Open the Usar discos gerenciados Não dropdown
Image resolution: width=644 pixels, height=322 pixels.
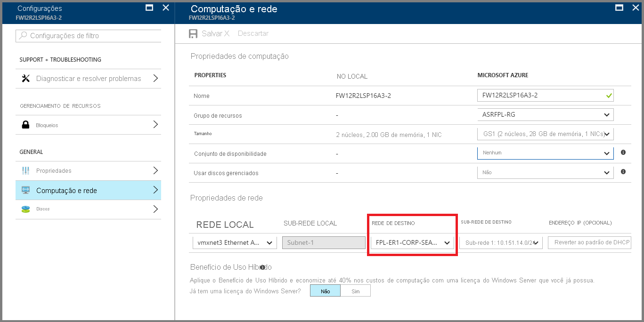(545, 172)
